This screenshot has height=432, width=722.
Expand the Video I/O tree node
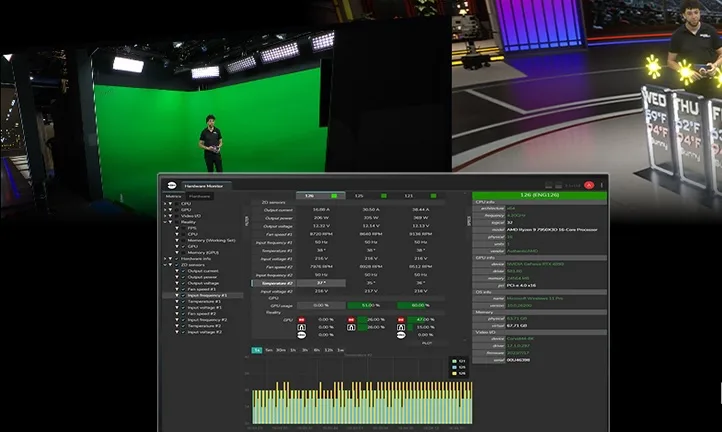point(166,215)
